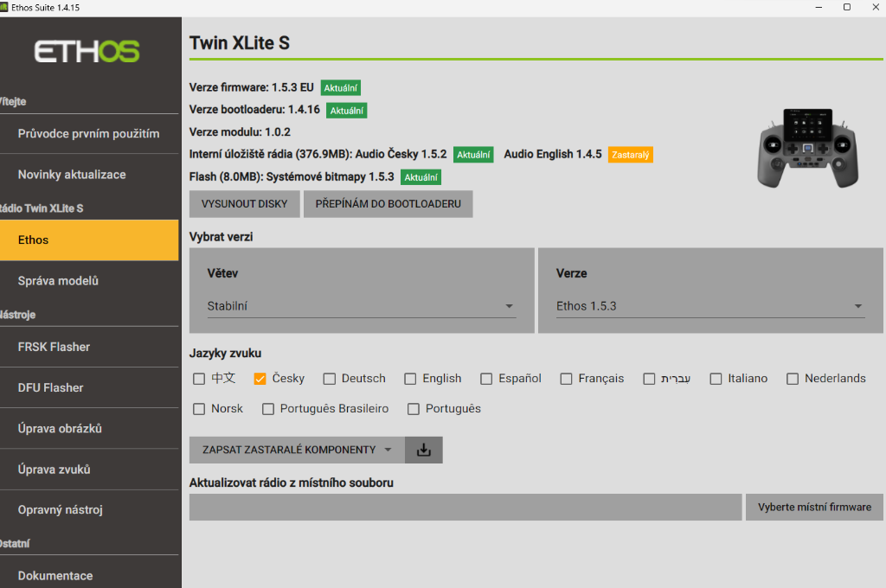Open the Větev branch dropdown
The width and height of the screenshot is (886, 588).
pos(361,306)
